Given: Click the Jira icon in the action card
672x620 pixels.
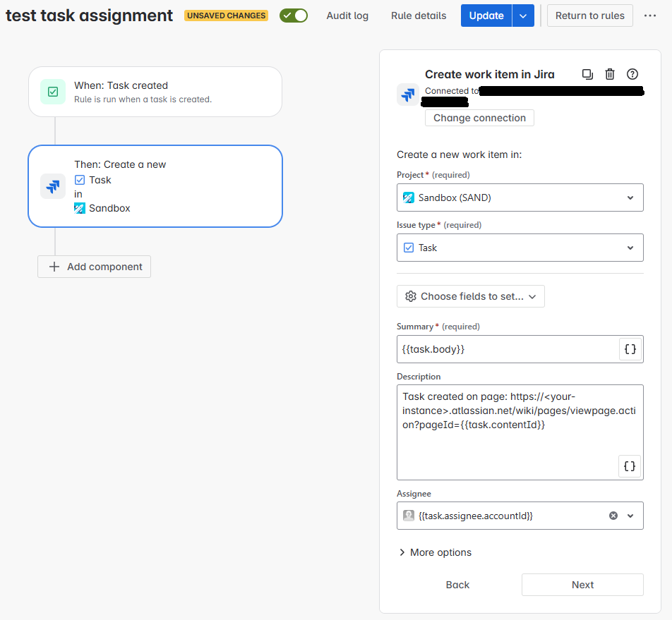Looking at the screenshot, I should coord(53,186).
